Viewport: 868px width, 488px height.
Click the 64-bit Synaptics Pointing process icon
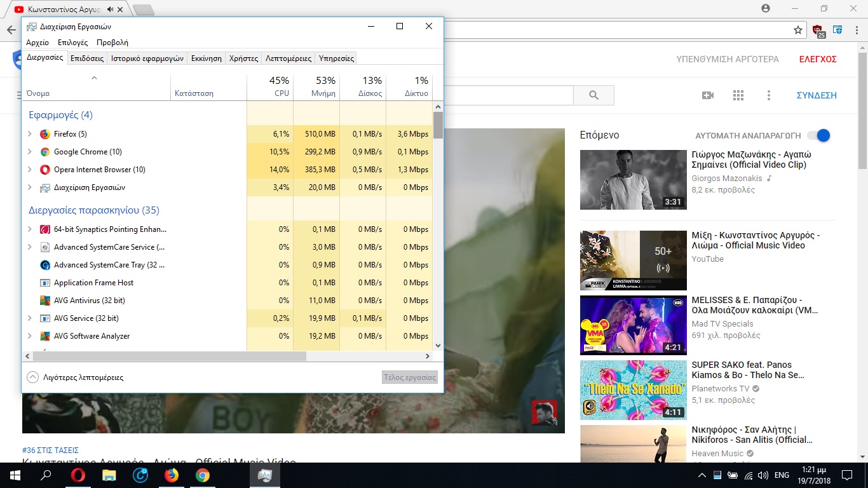click(x=45, y=229)
